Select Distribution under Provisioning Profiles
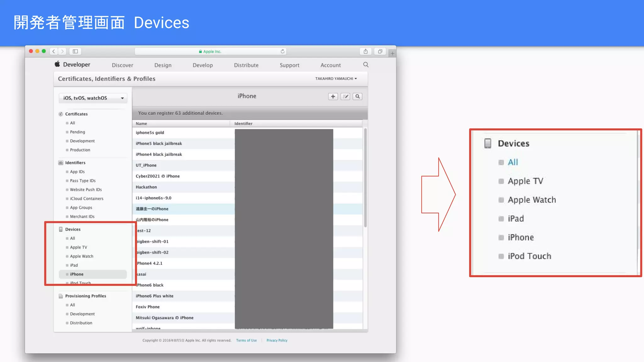Viewport: 644px width, 362px height. (81, 323)
